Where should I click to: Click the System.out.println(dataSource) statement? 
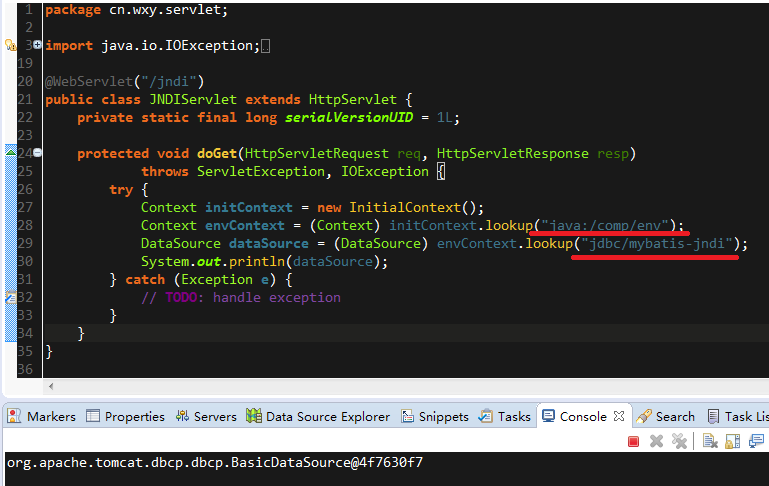point(264,261)
